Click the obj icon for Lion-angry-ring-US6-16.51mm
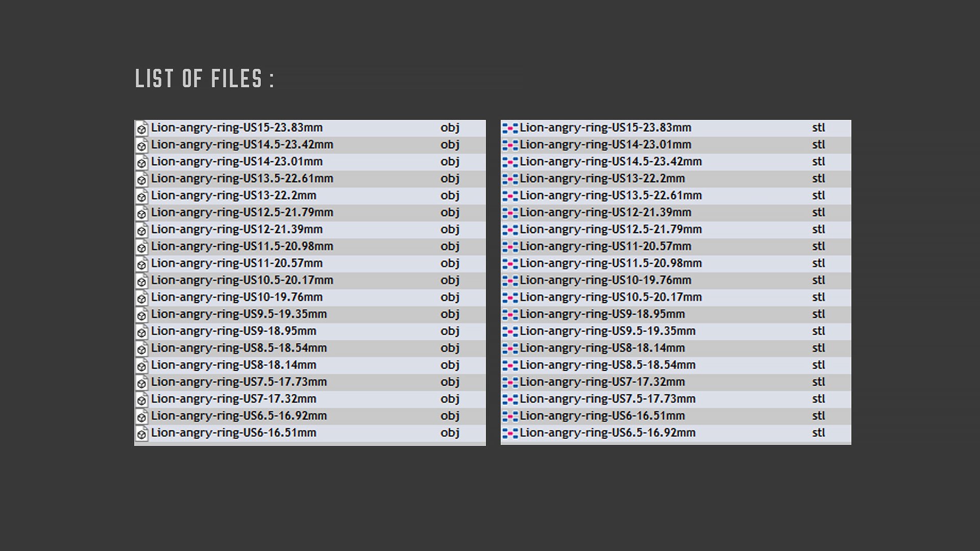This screenshot has height=551, width=980. point(142,433)
